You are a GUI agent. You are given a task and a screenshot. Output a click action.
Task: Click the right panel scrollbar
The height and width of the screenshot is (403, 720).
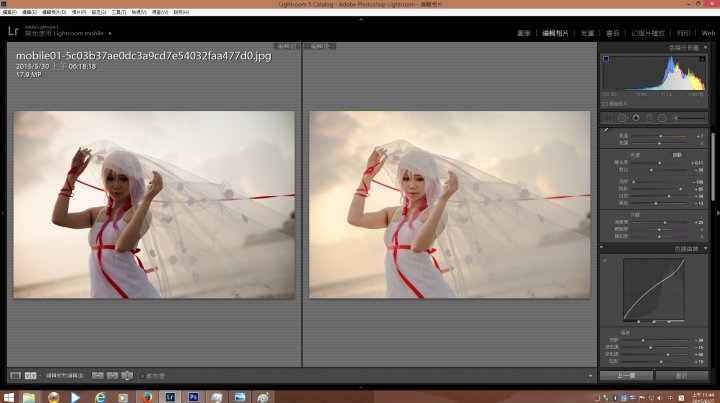[x=713, y=168]
